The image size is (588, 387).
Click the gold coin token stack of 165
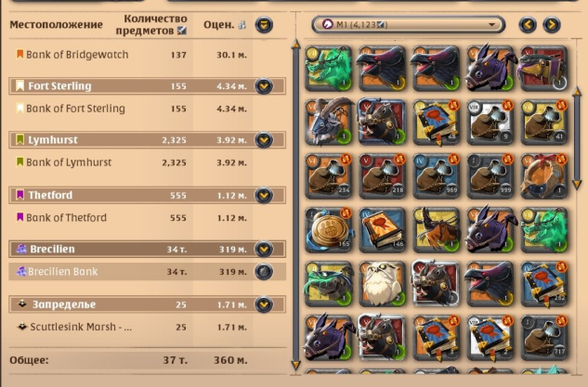329,229
